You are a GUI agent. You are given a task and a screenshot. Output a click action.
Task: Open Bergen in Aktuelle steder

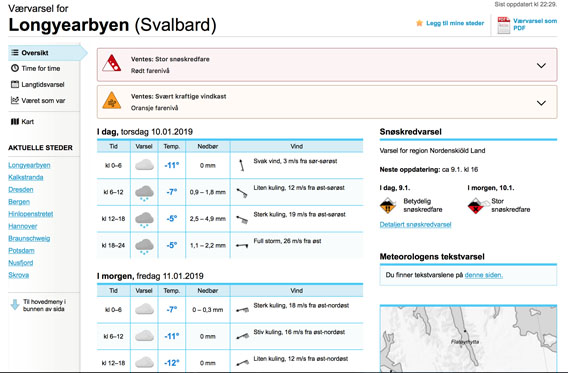19,202
